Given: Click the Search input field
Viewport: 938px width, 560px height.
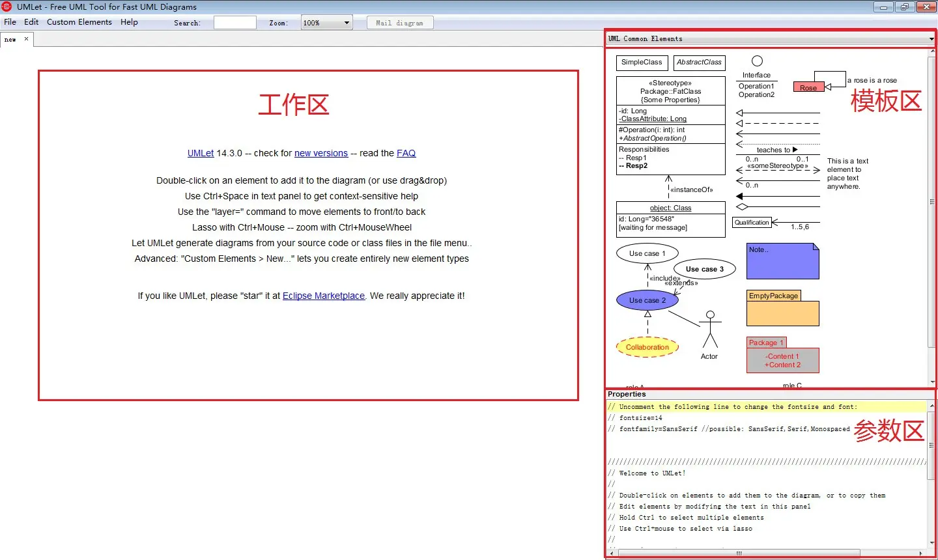Looking at the screenshot, I should pos(235,22).
